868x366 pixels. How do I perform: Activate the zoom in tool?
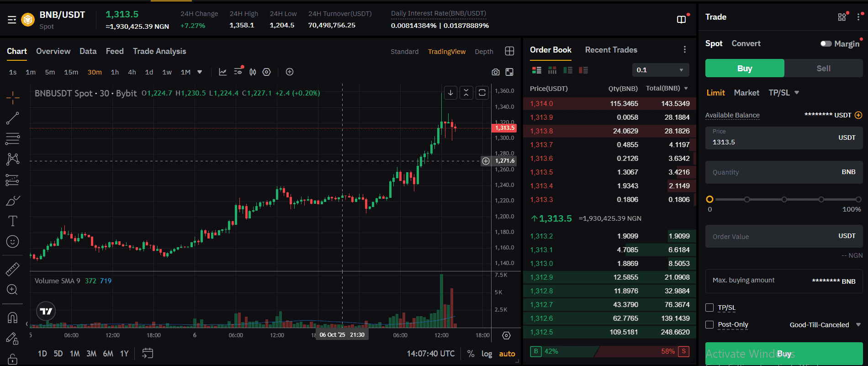pyautogui.click(x=13, y=290)
